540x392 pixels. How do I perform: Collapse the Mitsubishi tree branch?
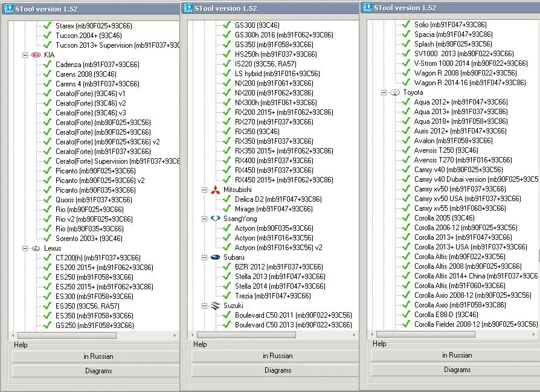205,190
